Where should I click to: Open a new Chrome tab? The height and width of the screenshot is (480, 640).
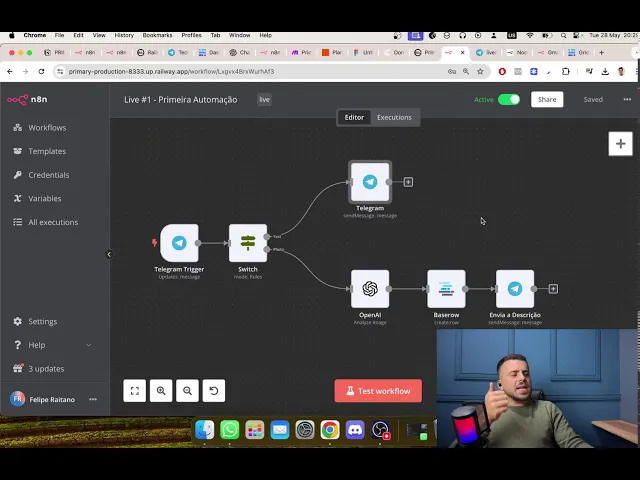pos(601,52)
